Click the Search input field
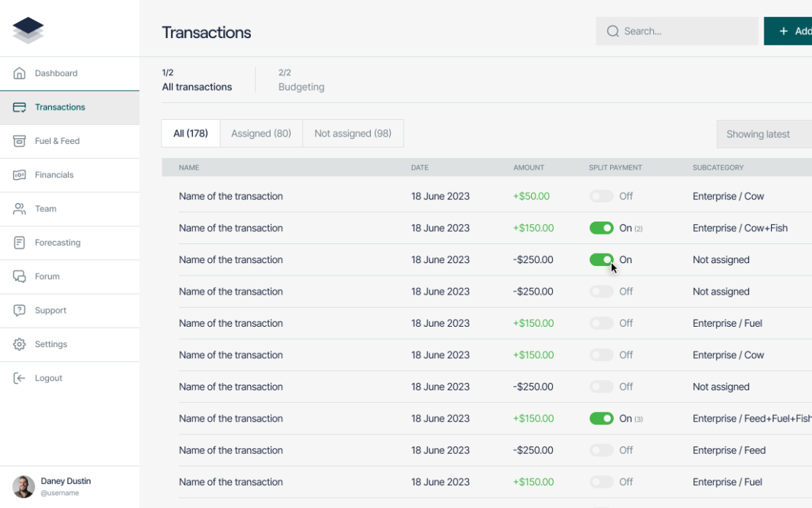812x508 pixels. coord(677,31)
